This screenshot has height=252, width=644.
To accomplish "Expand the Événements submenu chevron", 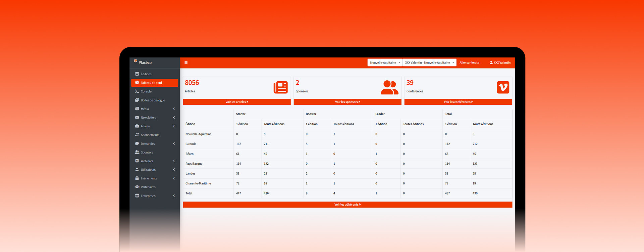I will (x=174, y=178).
